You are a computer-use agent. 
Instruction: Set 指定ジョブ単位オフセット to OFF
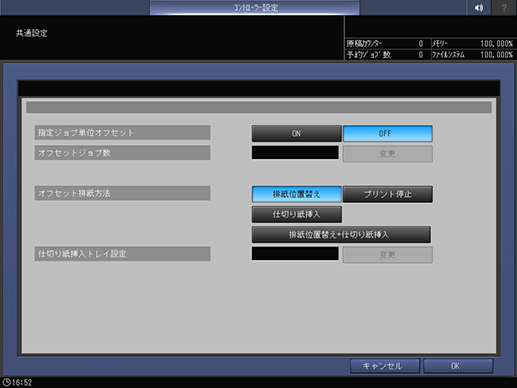388,133
